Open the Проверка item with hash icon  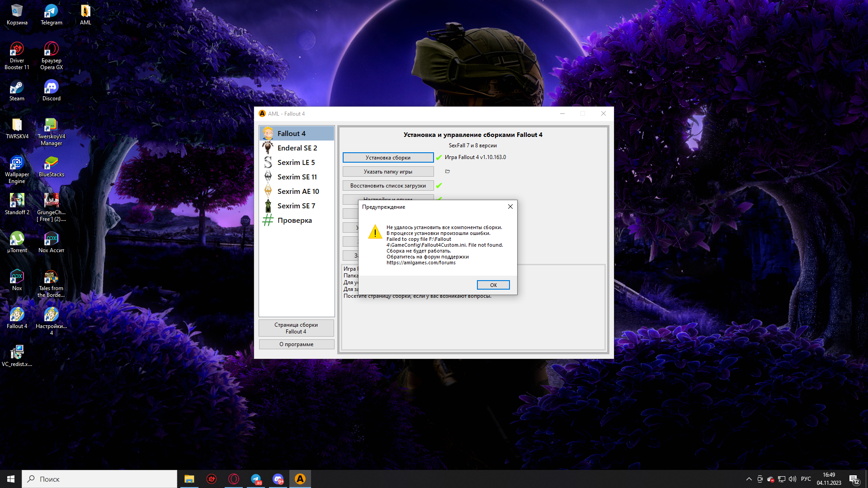(294, 220)
